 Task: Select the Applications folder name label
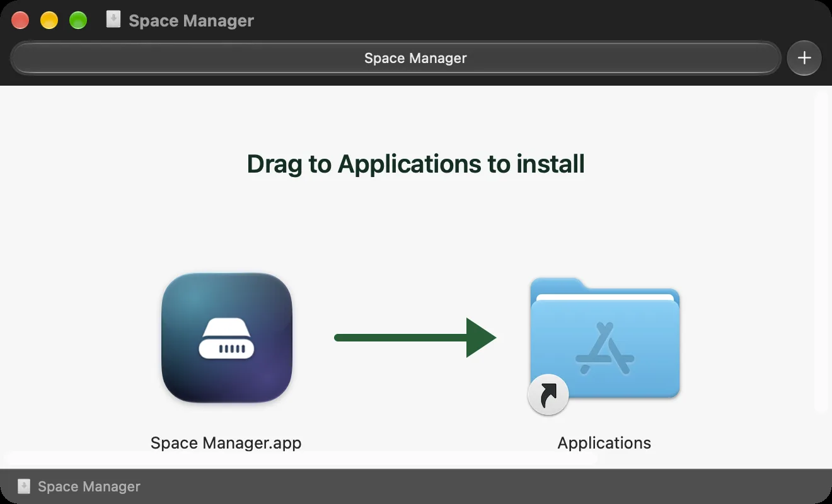604,443
